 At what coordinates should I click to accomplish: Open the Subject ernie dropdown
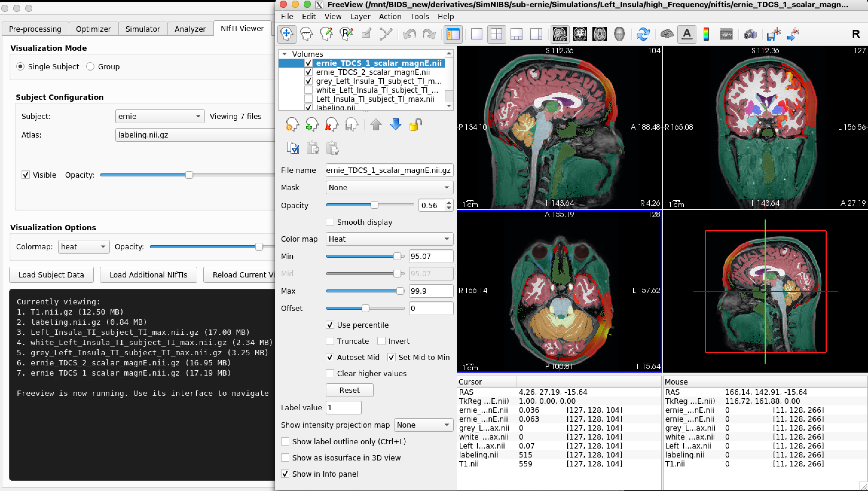(160, 116)
